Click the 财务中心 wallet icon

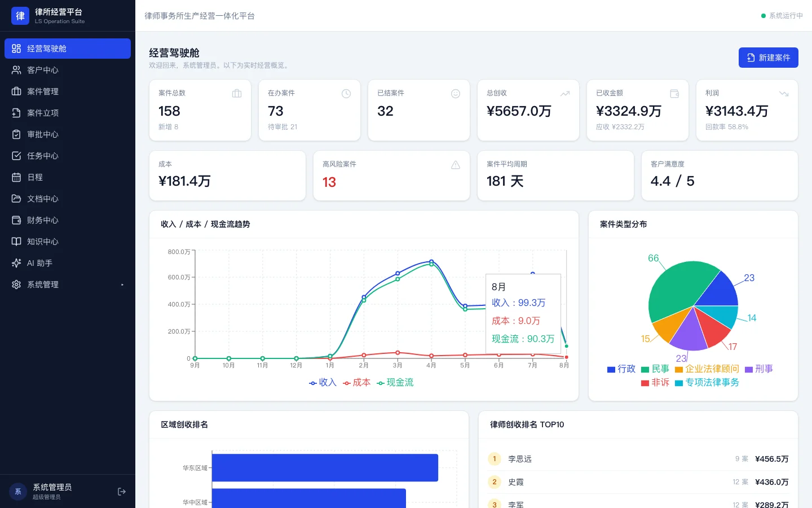pos(16,220)
